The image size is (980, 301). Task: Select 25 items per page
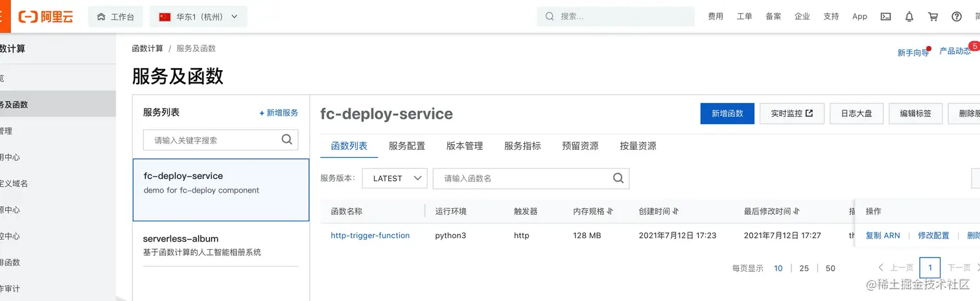804,268
